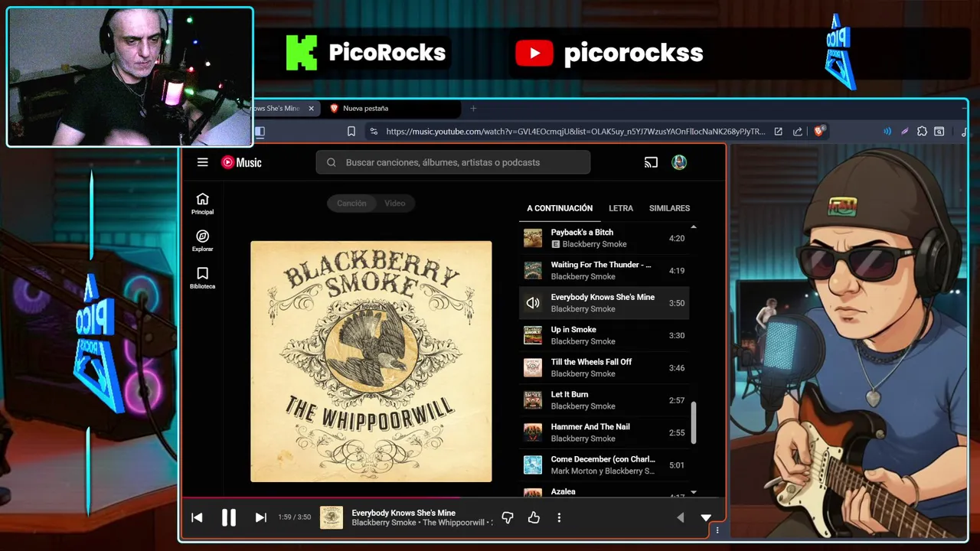Click the search bar for songs and albums

[453, 162]
